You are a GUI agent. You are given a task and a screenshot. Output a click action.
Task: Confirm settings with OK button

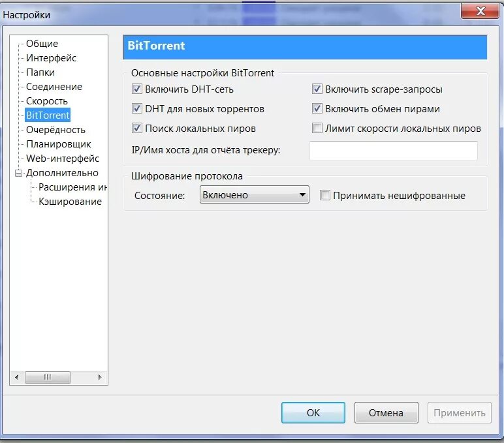click(313, 412)
